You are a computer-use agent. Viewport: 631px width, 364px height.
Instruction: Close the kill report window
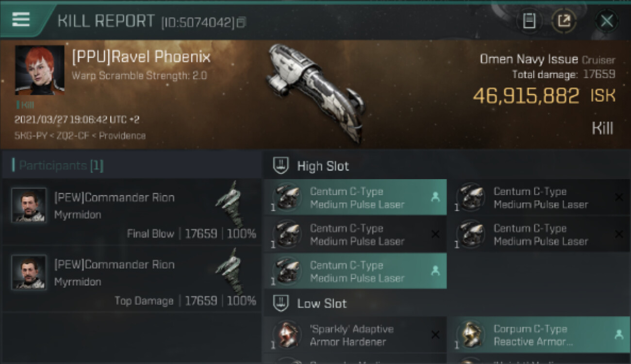[x=607, y=21]
